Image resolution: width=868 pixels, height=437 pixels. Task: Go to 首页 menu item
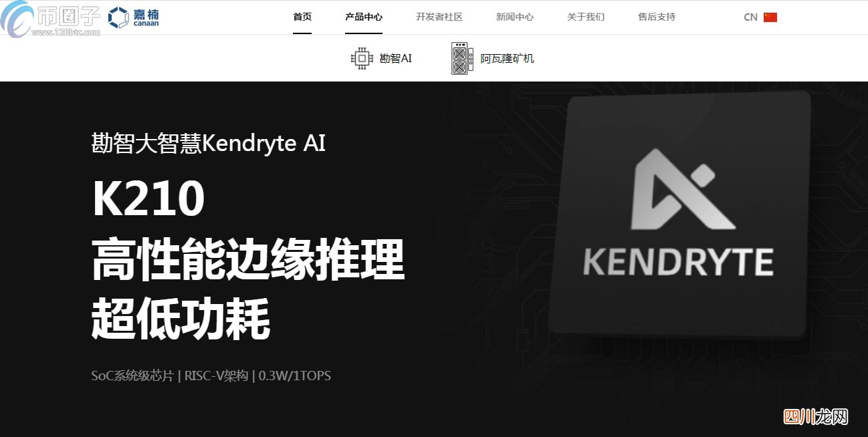(302, 17)
